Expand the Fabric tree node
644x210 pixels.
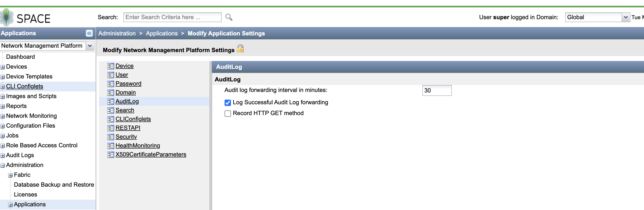(10, 175)
